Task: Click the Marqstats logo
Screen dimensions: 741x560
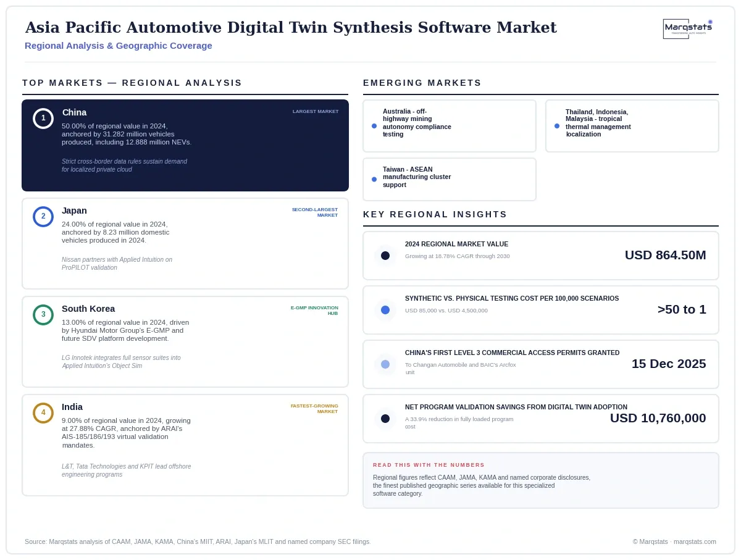Action: click(x=688, y=28)
